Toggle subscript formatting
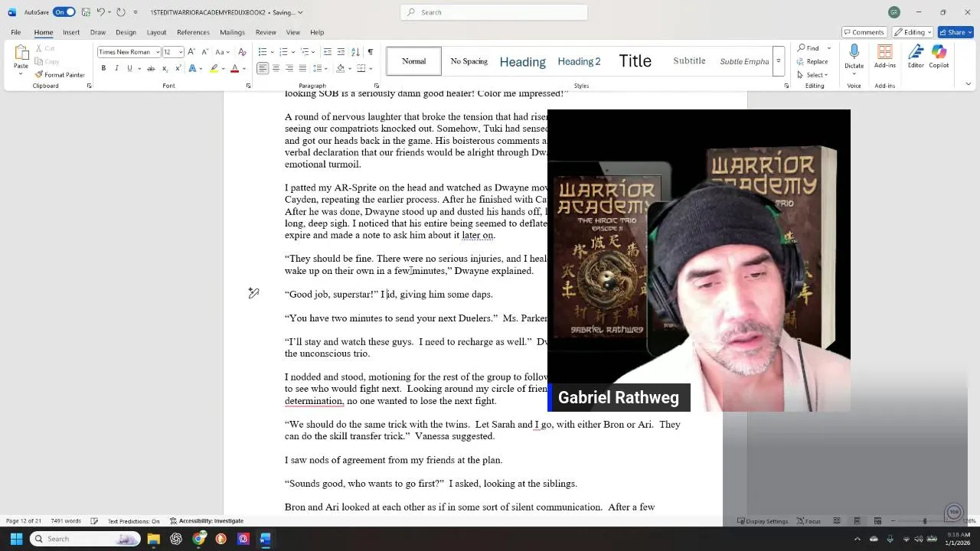980x551 pixels. pyautogui.click(x=165, y=69)
